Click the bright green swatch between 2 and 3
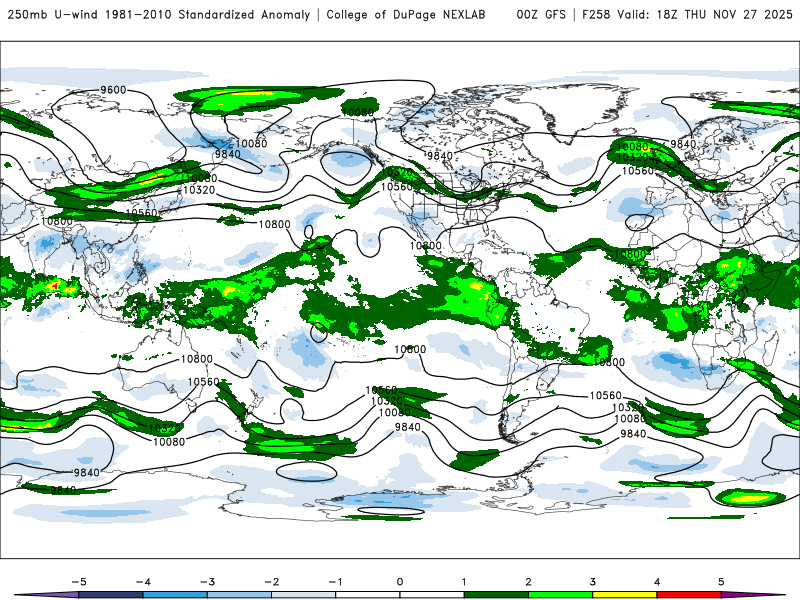800x600 pixels. [x=560, y=595]
